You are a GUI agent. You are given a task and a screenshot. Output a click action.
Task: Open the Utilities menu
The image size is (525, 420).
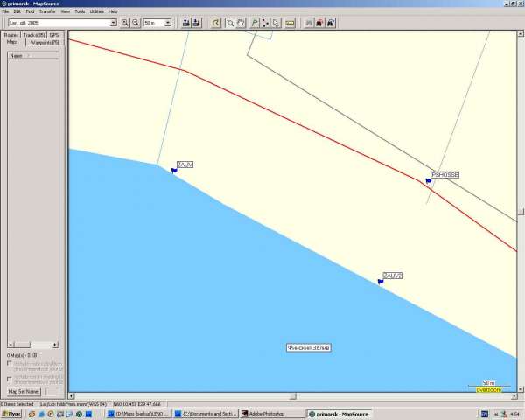pyautogui.click(x=96, y=11)
